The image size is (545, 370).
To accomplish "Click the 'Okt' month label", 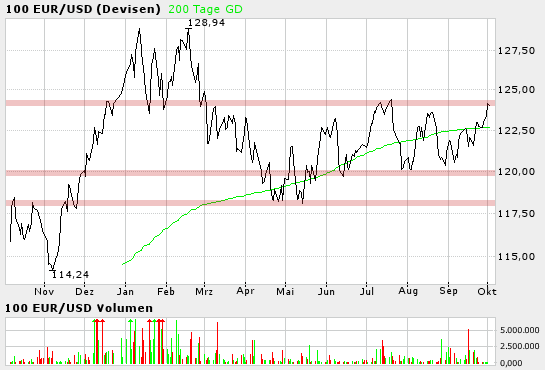I will coord(487,291).
